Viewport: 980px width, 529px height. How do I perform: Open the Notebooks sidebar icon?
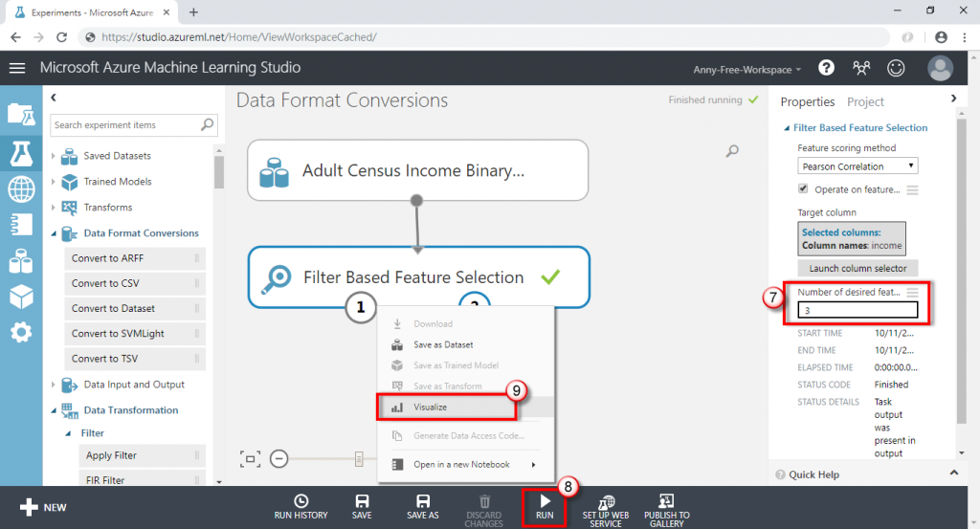(x=21, y=225)
